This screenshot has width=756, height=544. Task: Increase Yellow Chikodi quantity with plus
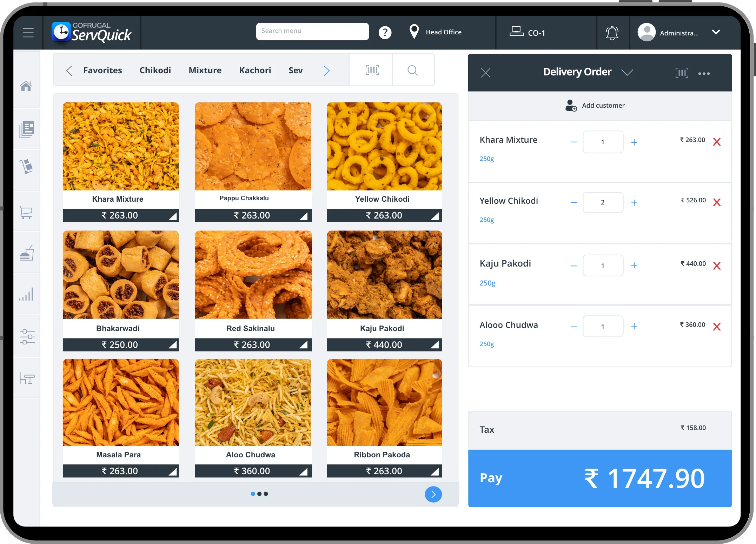pyautogui.click(x=634, y=203)
